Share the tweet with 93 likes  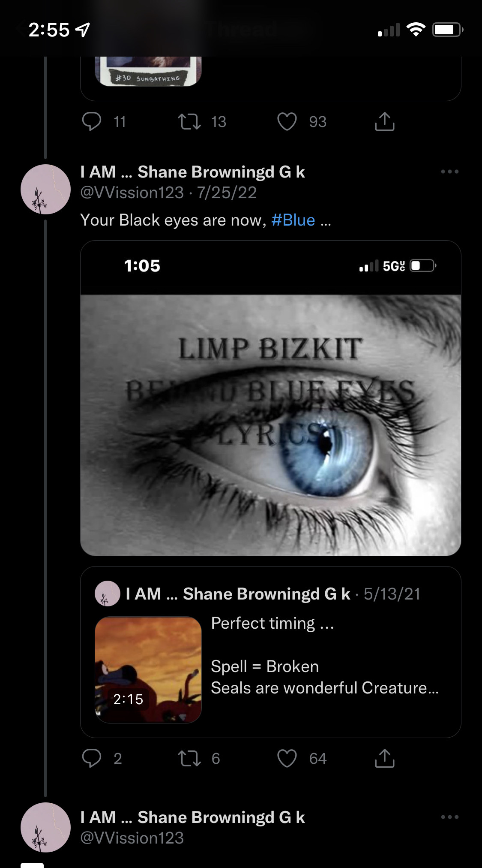tap(384, 121)
